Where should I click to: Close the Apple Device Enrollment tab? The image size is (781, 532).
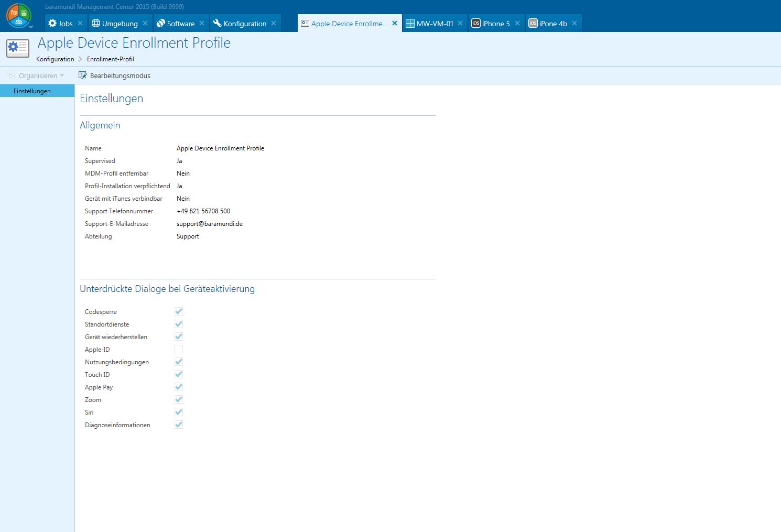(x=395, y=24)
